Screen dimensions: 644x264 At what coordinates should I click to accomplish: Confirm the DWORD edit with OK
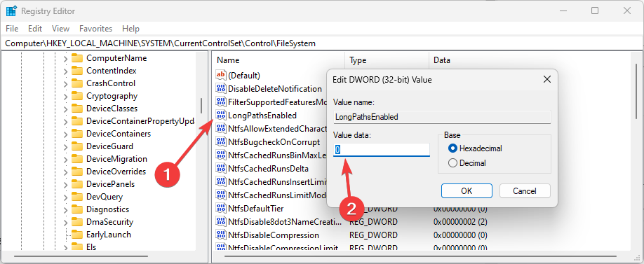click(x=467, y=190)
